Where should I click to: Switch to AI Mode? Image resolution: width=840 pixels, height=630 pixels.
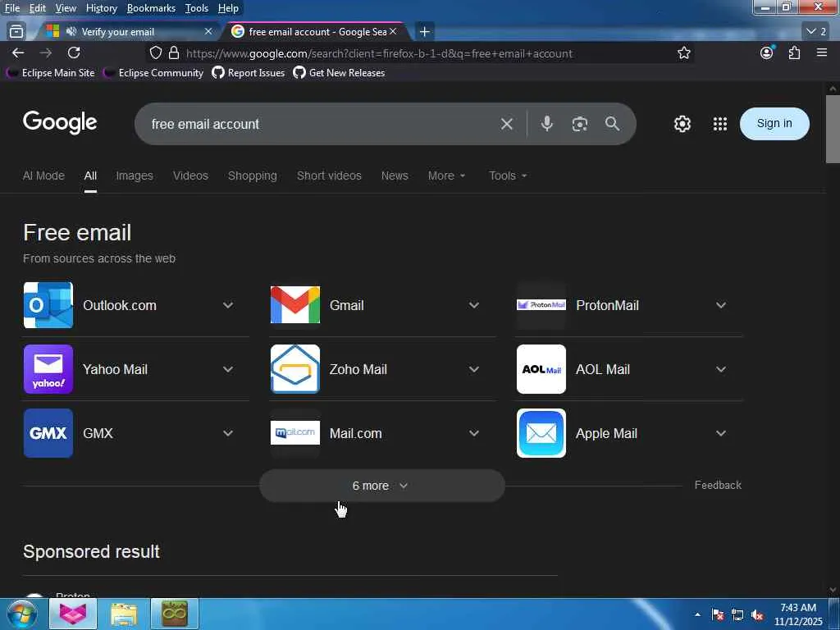(x=43, y=176)
